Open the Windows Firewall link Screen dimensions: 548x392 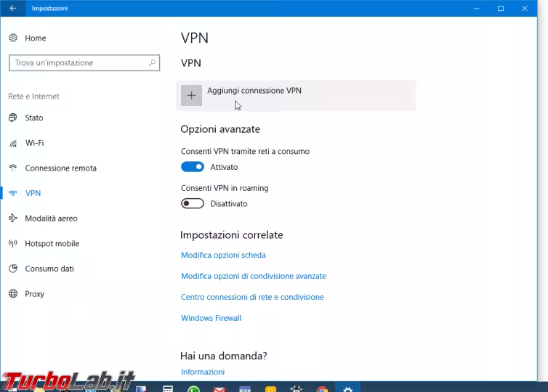tap(211, 318)
